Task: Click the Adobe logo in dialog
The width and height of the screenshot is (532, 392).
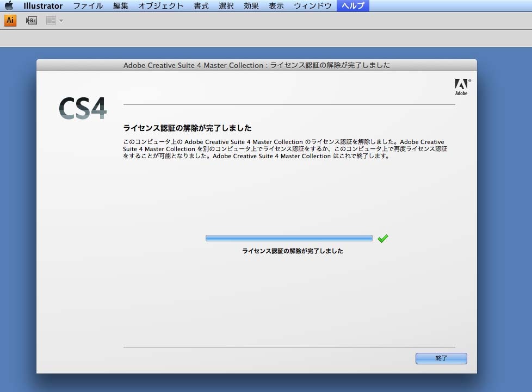Action: (462, 87)
